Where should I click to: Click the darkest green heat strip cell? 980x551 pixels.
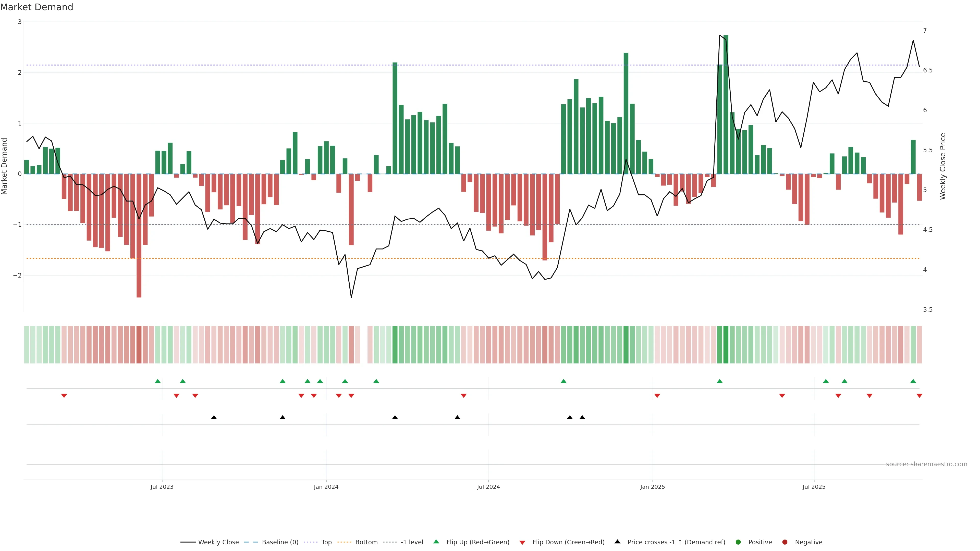tap(726, 345)
